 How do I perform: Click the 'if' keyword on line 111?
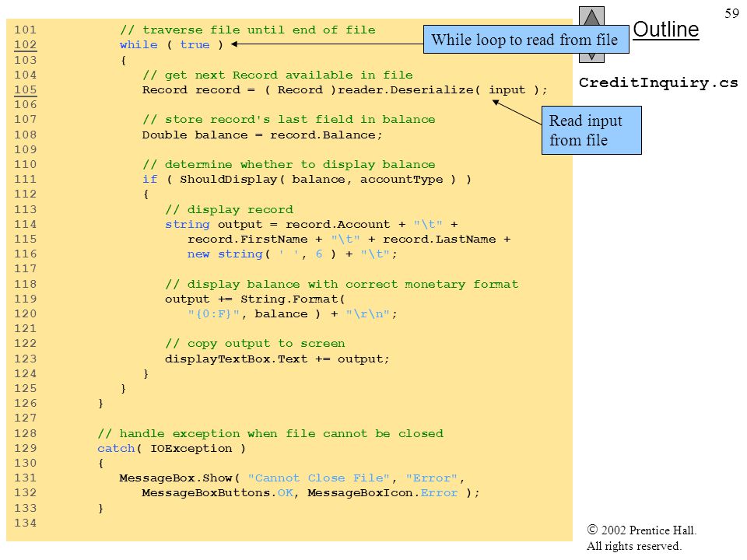click(149, 179)
